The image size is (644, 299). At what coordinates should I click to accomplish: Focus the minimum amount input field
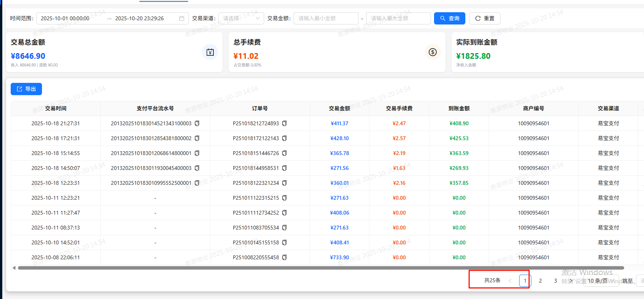[x=326, y=18]
